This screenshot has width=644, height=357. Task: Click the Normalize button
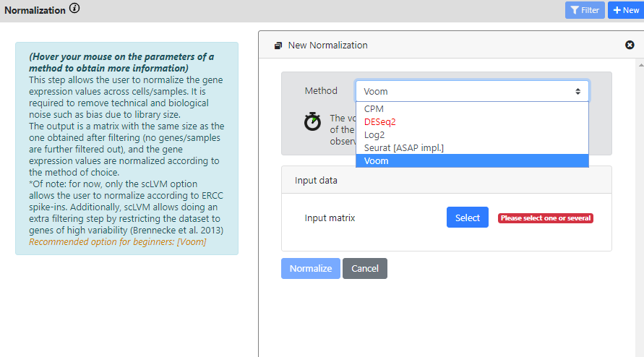[311, 269]
